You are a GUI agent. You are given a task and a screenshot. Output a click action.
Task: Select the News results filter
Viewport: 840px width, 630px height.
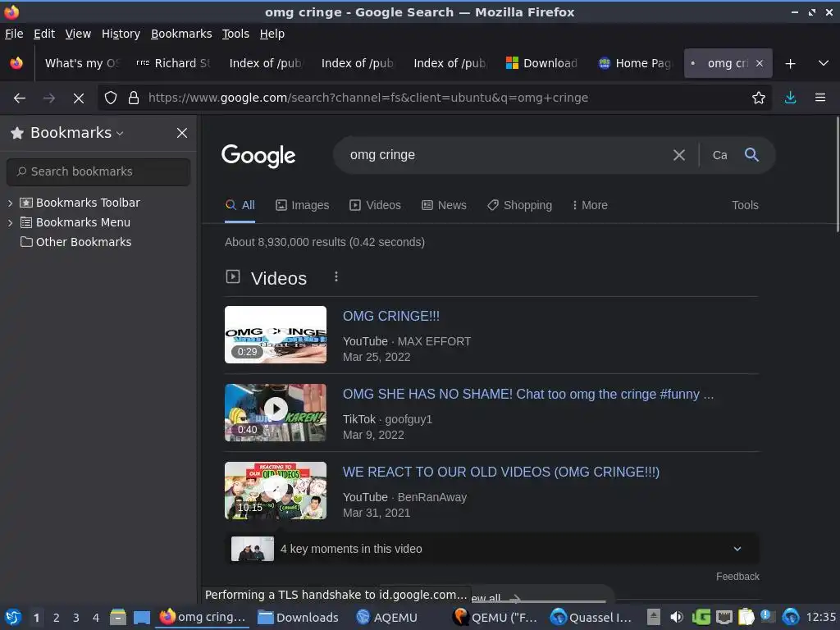coord(444,205)
